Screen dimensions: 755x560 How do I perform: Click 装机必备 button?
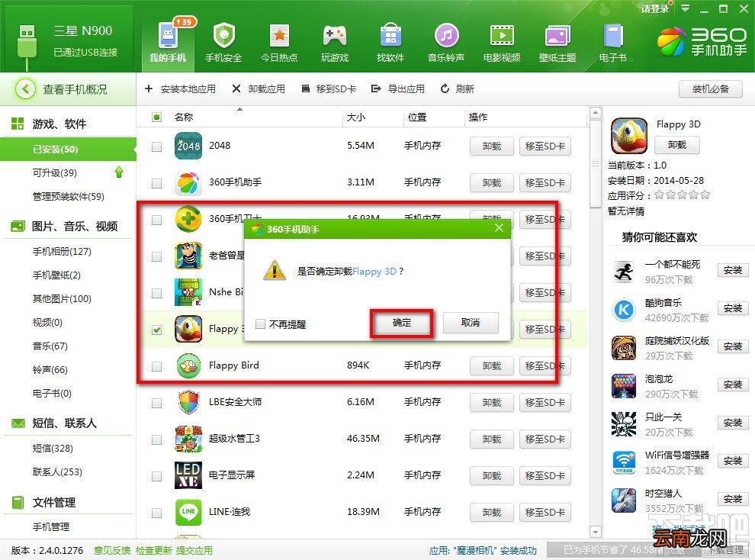click(x=710, y=89)
